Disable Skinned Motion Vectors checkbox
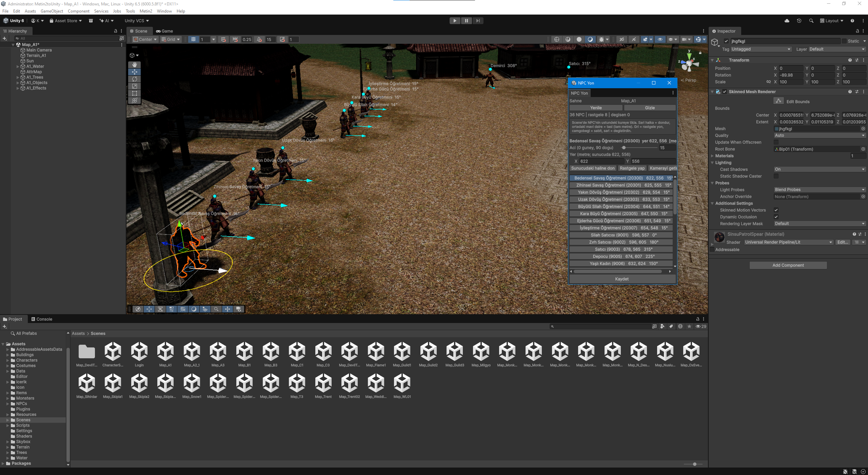This screenshot has height=475, width=868. point(776,210)
